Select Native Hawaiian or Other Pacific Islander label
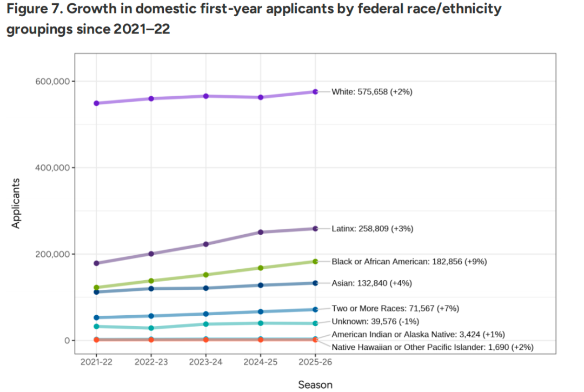 click(433, 348)
